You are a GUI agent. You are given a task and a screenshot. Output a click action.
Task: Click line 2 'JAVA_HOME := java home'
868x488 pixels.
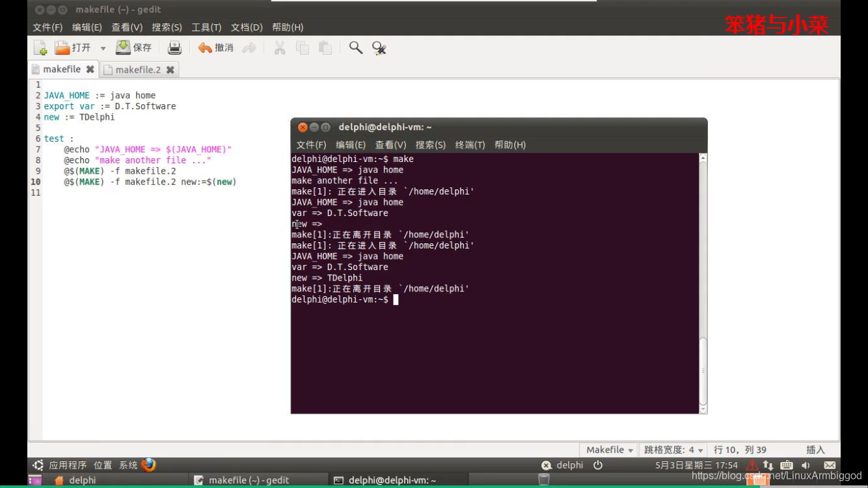[100, 95]
